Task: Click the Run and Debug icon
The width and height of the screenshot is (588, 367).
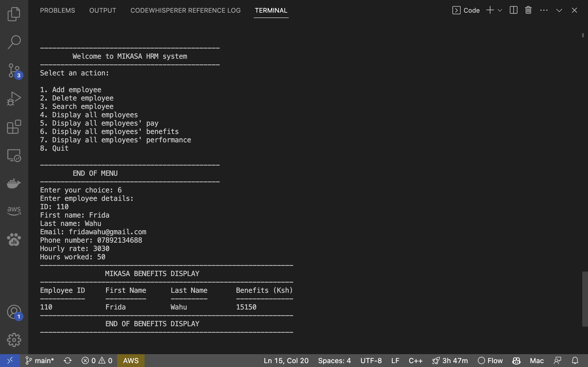Action: tap(14, 98)
